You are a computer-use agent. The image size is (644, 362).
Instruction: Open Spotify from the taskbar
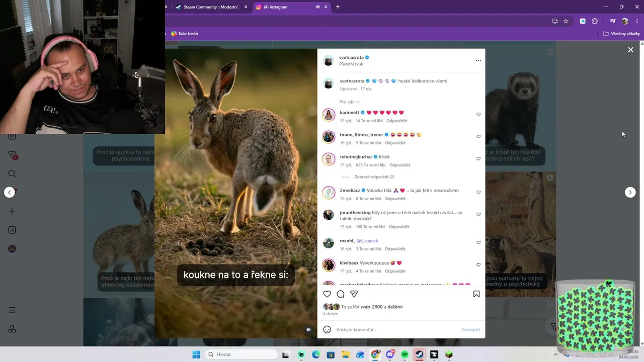405,354
